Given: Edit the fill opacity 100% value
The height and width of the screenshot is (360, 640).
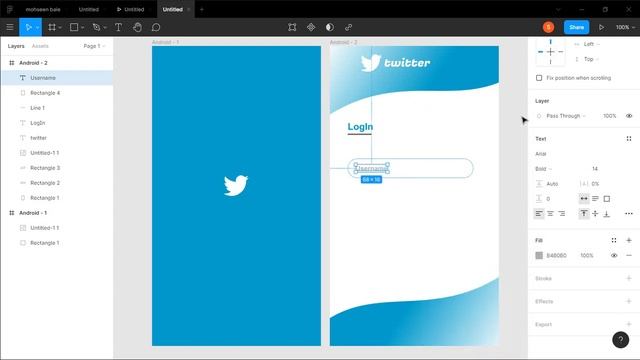Looking at the screenshot, I should point(587,256).
